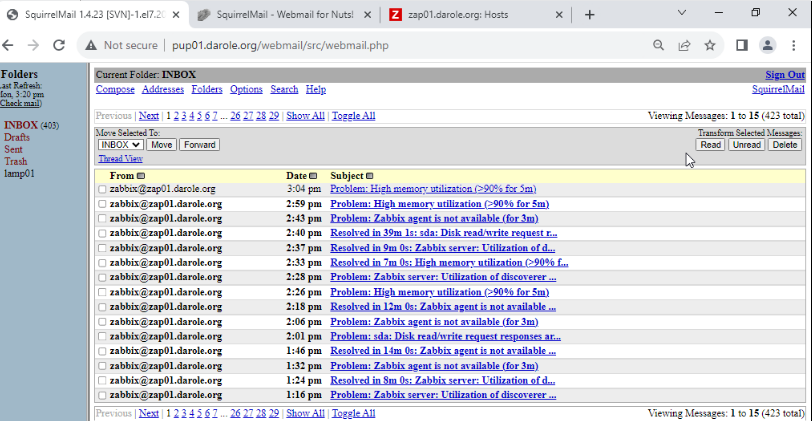
Task: Sort messages by Date column icon
Action: point(313,176)
